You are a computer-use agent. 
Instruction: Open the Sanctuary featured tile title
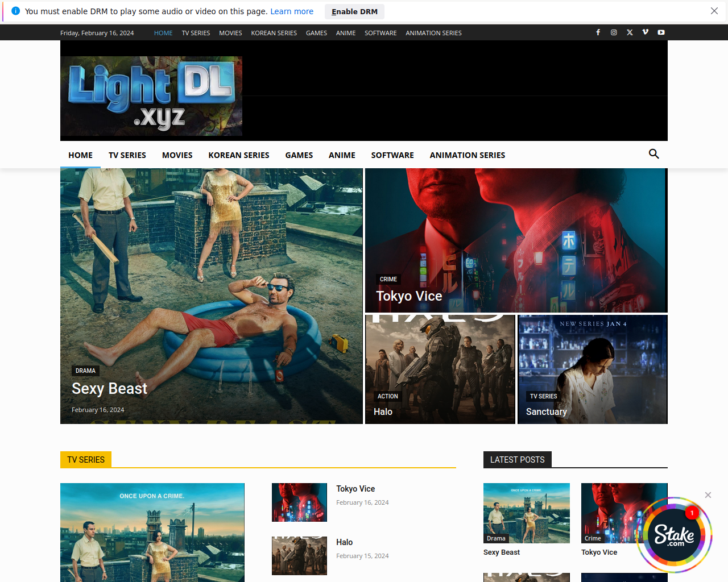(x=547, y=412)
